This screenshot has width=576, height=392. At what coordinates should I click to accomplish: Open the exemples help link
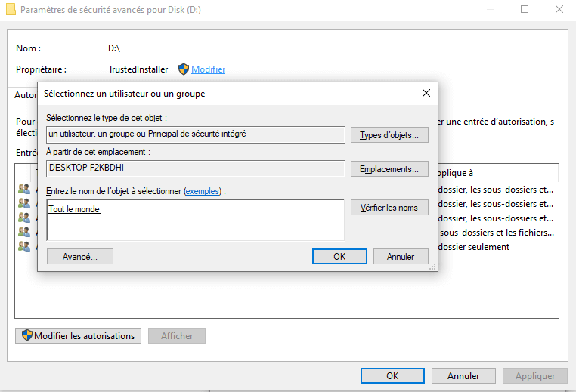(x=203, y=192)
